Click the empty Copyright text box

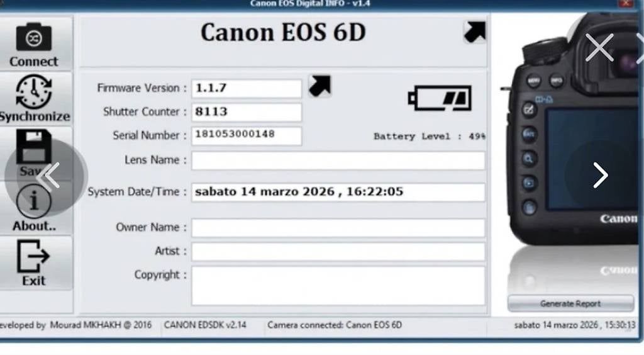pos(338,286)
